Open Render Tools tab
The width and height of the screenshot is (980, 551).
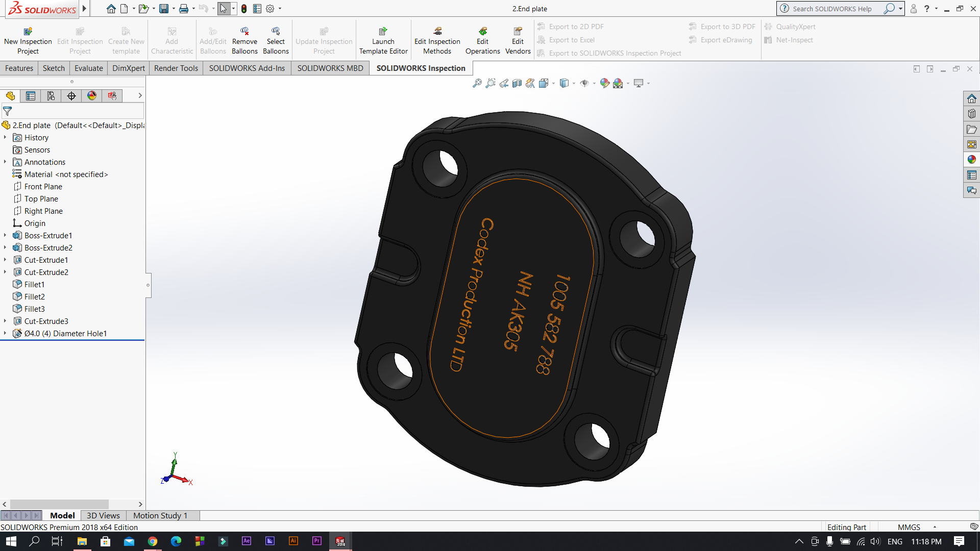(x=176, y=68)
